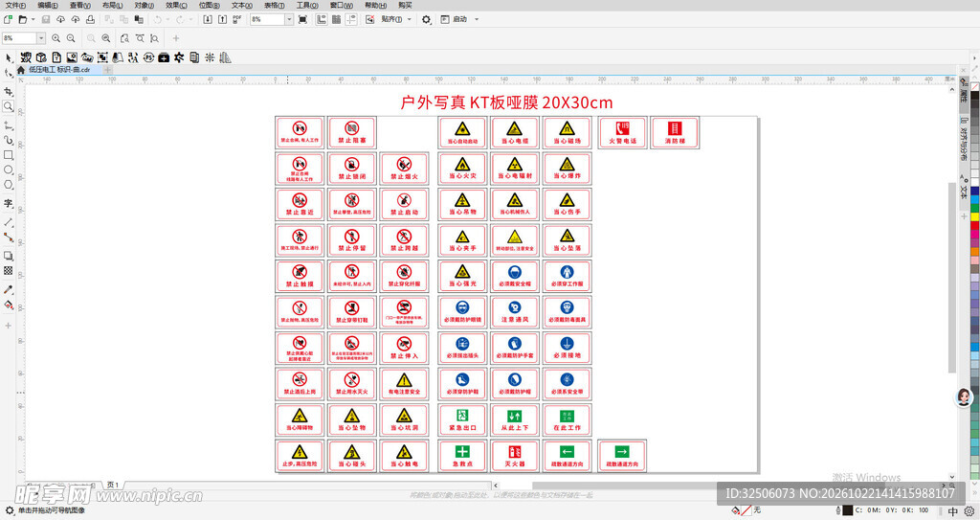This screenshot has height=520, width=980.
Task: Select the Text tool (字)
Action: coord(8,203)
